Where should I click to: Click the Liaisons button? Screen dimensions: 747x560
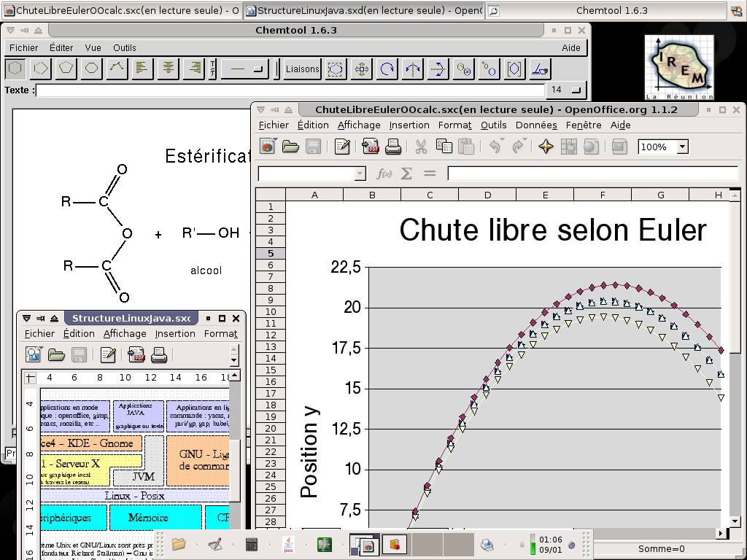tap(302, 69)
